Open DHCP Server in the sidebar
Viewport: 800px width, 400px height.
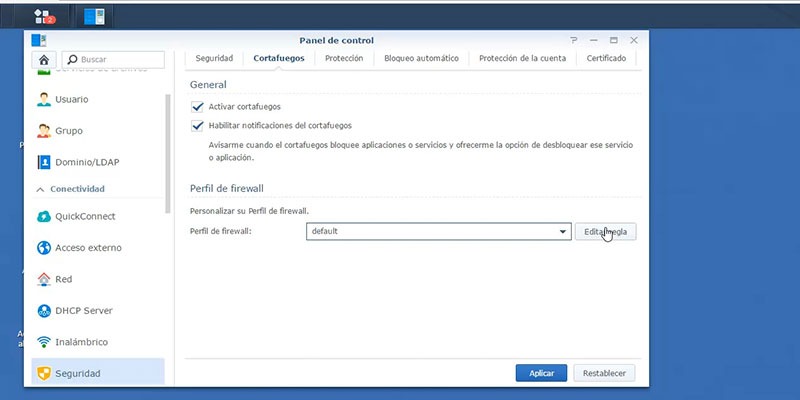(98, 311)
